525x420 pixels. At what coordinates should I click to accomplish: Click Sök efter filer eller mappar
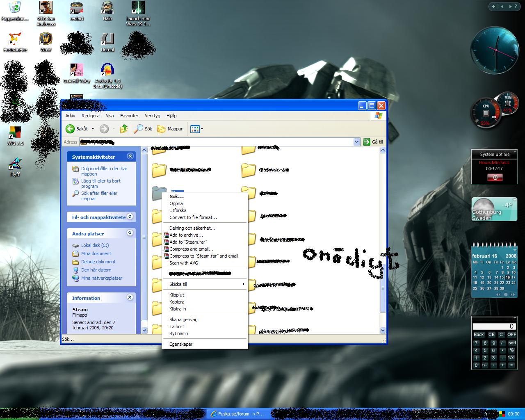pyautogui.click(x=99, y=196)
